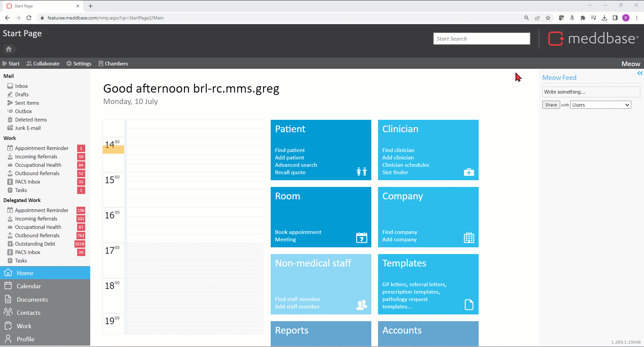644x347 pixels.
Task: Open the Start menu in toolbar
Action: (11, 63)
